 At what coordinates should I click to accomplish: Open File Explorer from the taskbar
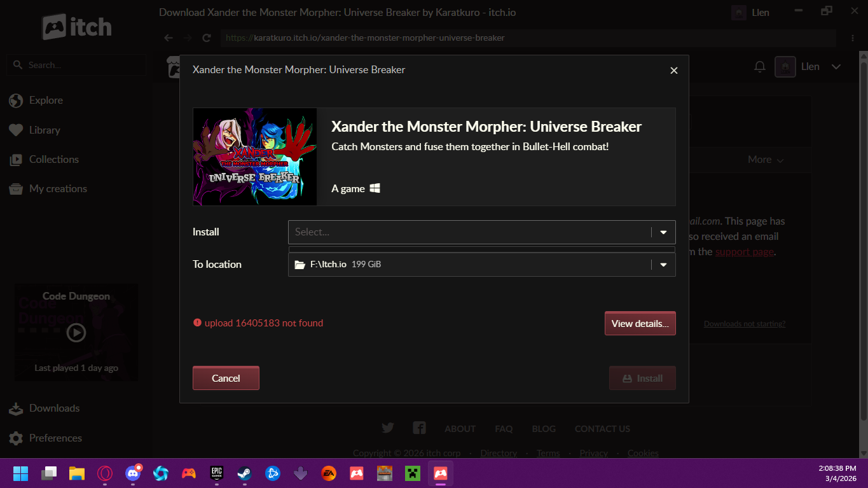click(77, 473)
